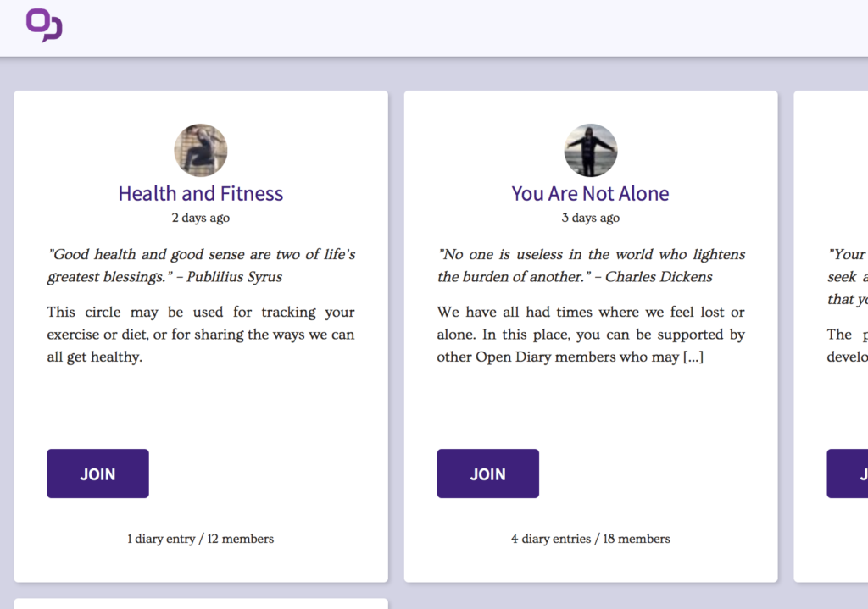Expand truncated description ellipsis '[...]'
This screenshot has height=609, width=868.
(693, 357)
